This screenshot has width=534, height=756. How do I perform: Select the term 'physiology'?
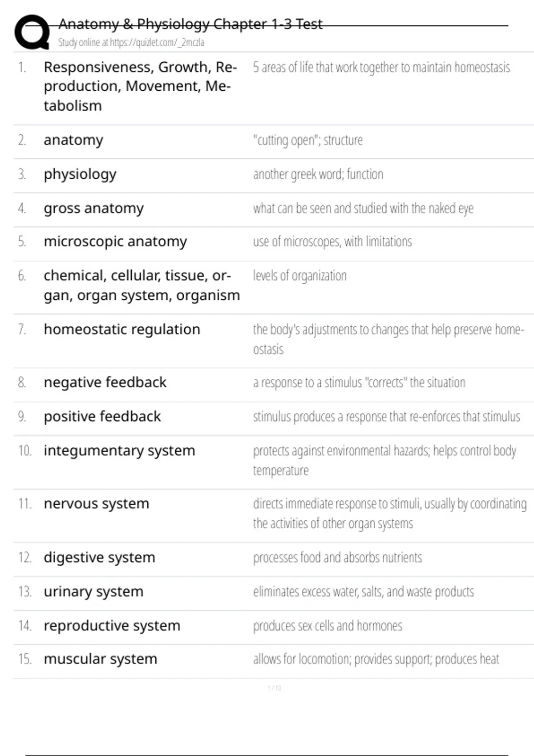pyautogui.click(x=80, y=174)
